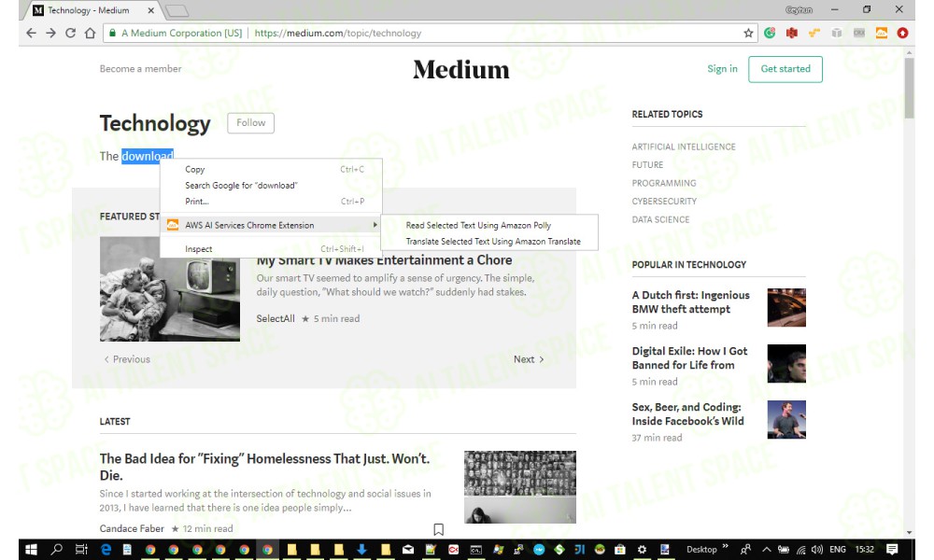Open the Windows Start menu

click(31, 550)
